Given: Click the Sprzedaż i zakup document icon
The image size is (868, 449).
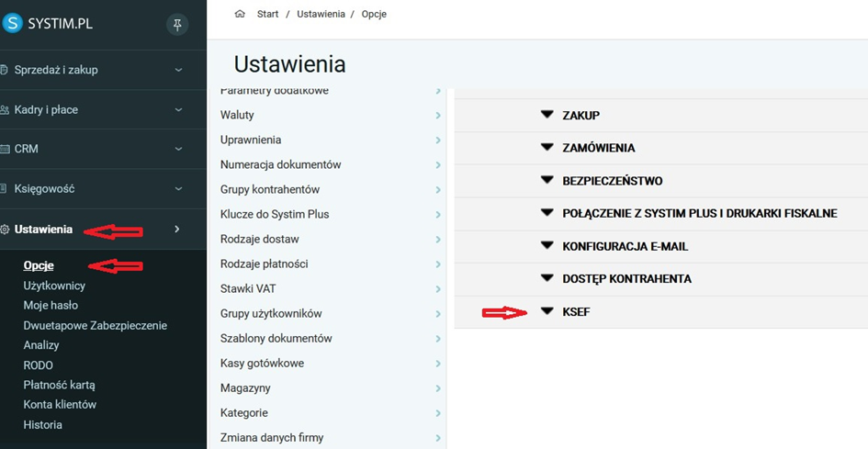Looking at the screenshot, I should pyautogui.click(x=5, y=70).
